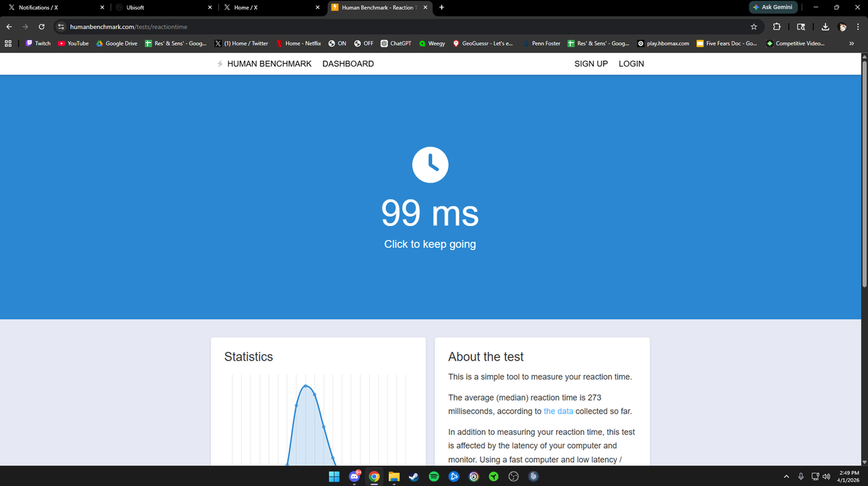Screen dimensions: 868x486
Task: Click the browser forward arrow
Action: (x=25, y=27)
